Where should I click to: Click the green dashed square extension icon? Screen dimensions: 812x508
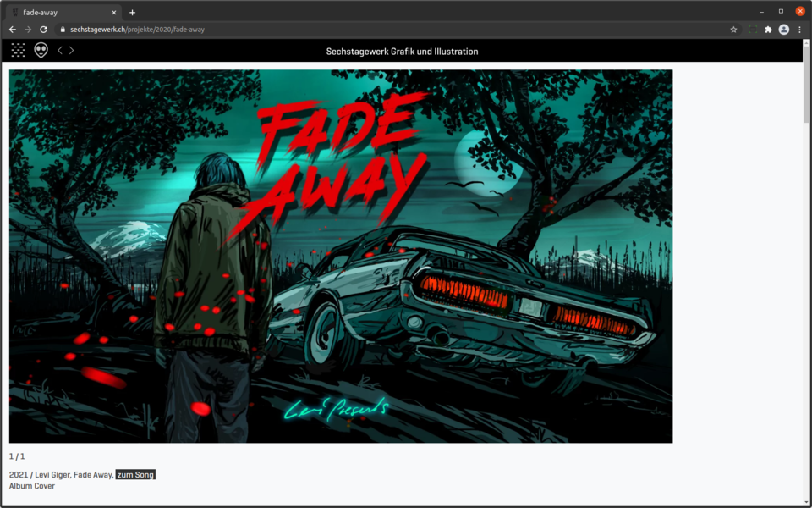pyautogui.click(x=753, y=30)
